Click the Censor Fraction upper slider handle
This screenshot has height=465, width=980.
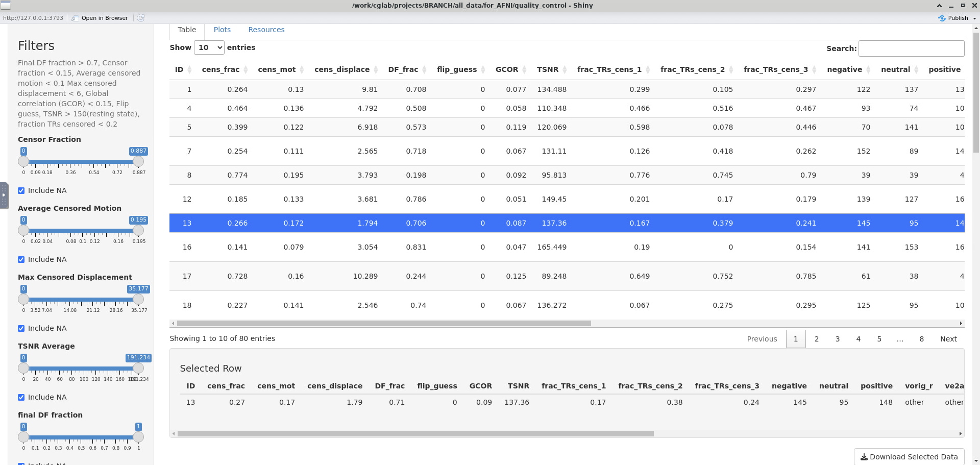coord(138,161)
